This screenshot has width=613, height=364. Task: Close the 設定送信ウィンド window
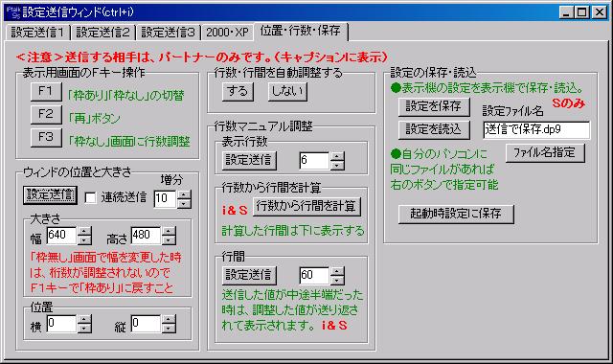599,12
